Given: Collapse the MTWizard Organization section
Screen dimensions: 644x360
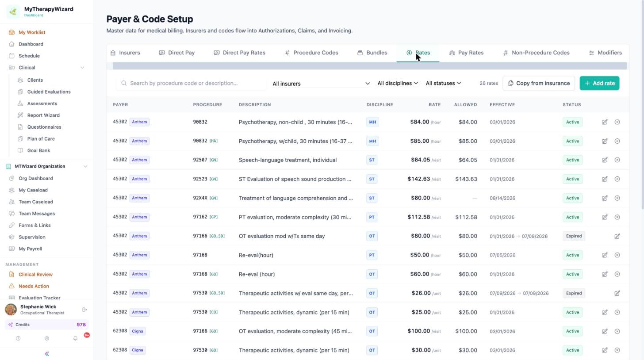Looking at the screenshot, I should [x=85, y=166].
